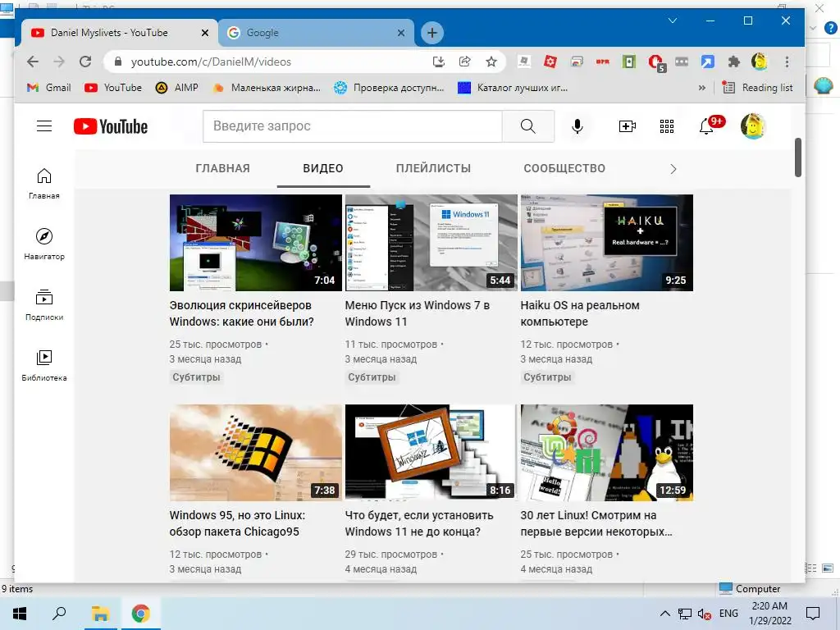Image resolution: width=840 pixels, height=630 pixels.
Task: Open the Action Center notification icon
Action: (813, 614)
